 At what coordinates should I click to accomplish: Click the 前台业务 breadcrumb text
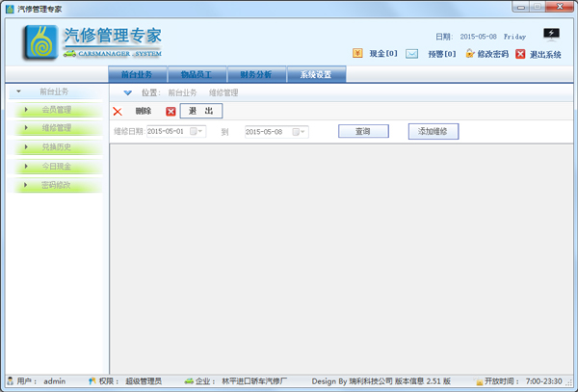pos(182,92)
